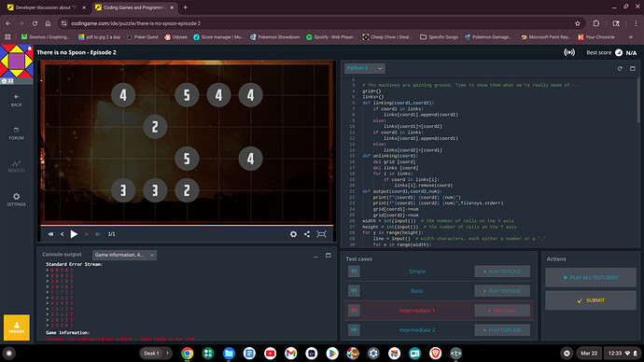Open the Spotify Web Player bookmark
644x362 pixels.
point(331,37)
